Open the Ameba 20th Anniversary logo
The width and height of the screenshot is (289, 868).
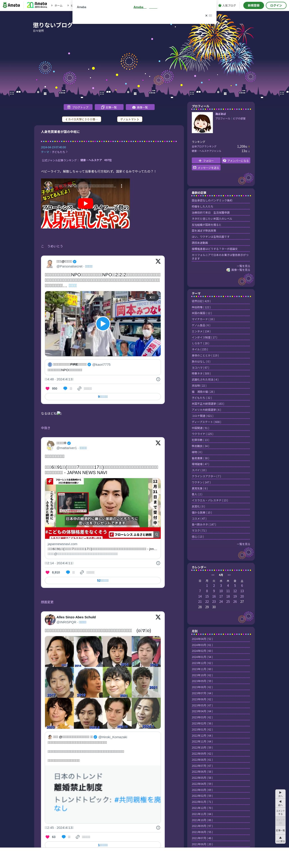(37, 5)
